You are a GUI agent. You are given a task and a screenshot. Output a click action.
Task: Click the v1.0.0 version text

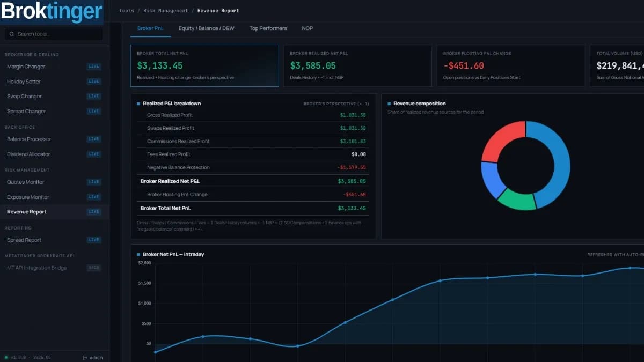[18, 358]
